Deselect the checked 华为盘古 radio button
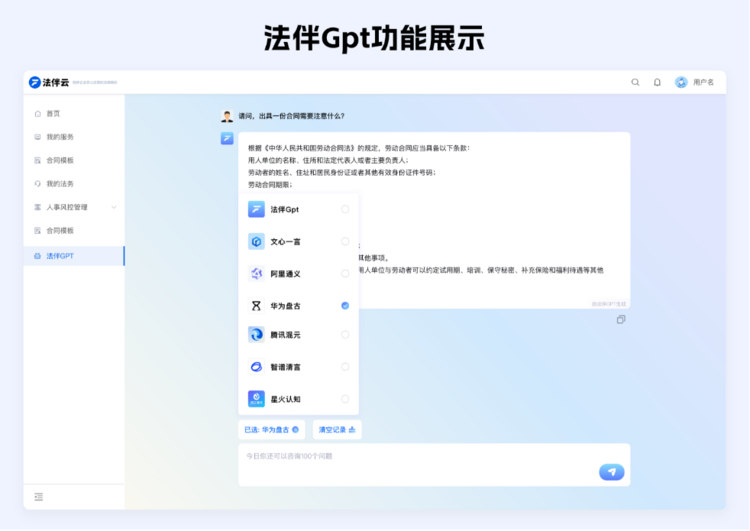 tap(345, 305)
